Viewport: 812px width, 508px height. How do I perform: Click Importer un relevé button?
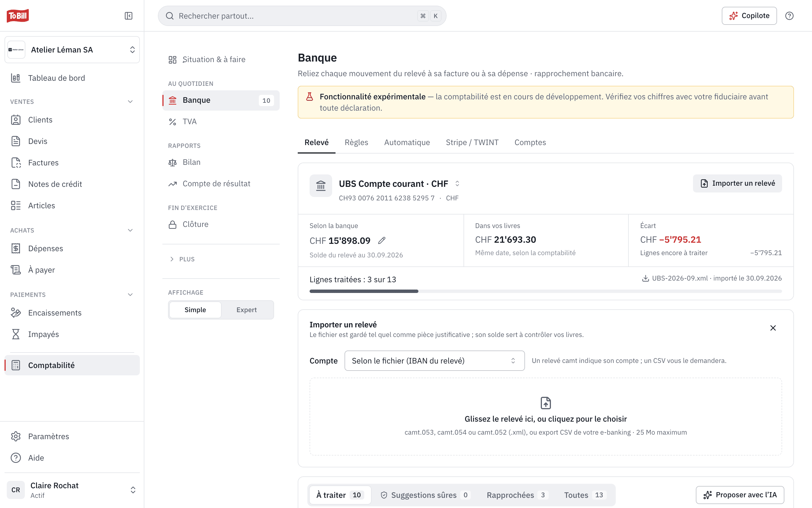[x=737, y=183]
